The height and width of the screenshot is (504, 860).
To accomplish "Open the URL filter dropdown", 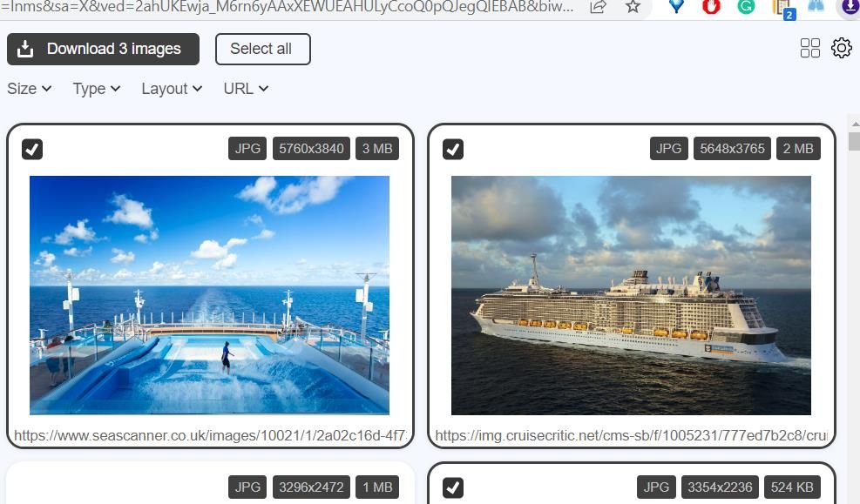I will pyautogui.click(x=245, y=88).
